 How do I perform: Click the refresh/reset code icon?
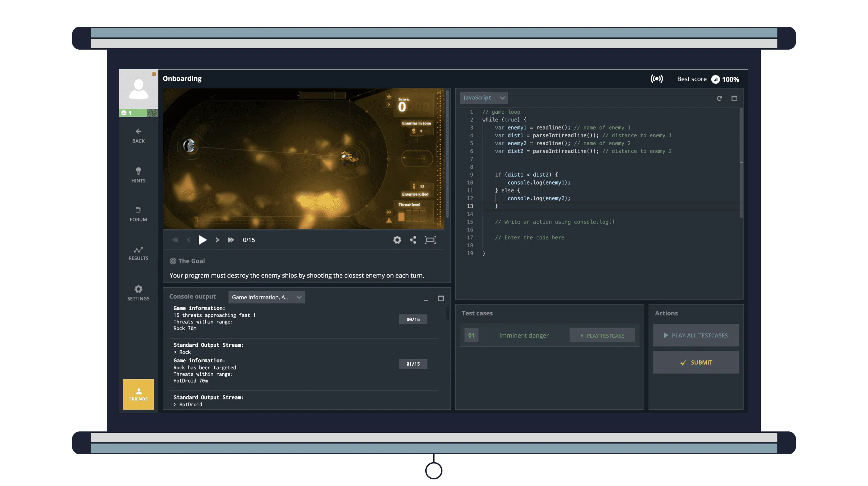(720, 98)
